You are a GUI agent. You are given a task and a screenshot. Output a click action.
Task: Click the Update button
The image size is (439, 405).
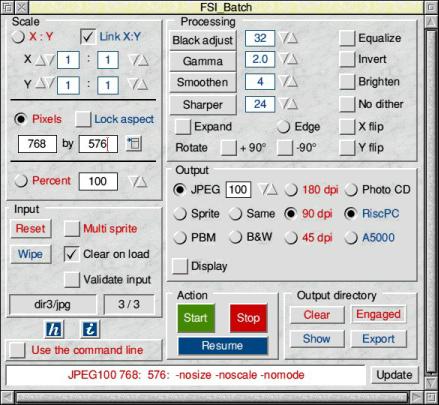coord(394,375)
